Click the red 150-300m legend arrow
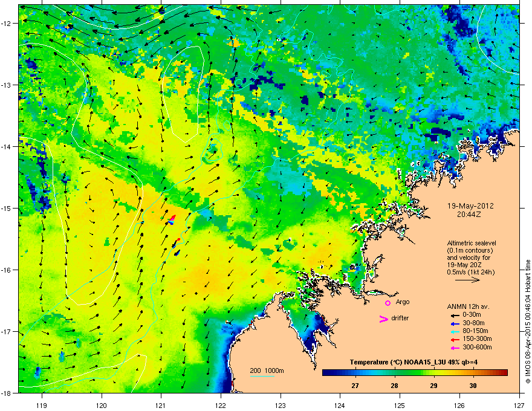 [454, 340]
